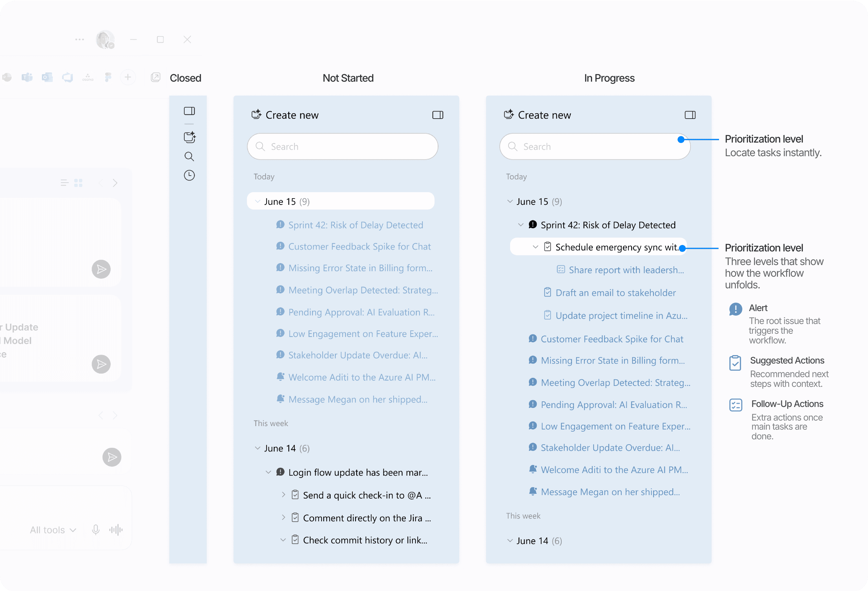Screen dimensions: 868x591
Task: Toggle the sidebar panel icon in the In Progress header
Action: coord(690,115)
